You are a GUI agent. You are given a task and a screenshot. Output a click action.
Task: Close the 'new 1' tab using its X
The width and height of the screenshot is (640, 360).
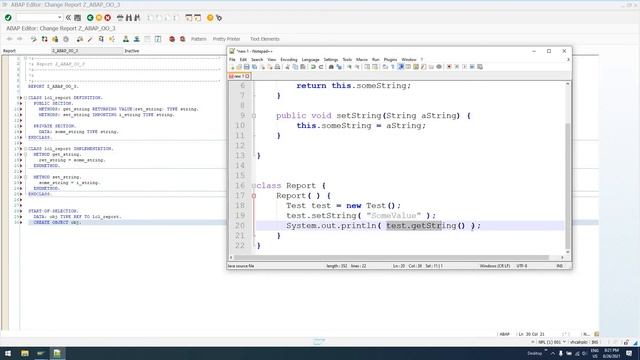[x=247, y=76]
